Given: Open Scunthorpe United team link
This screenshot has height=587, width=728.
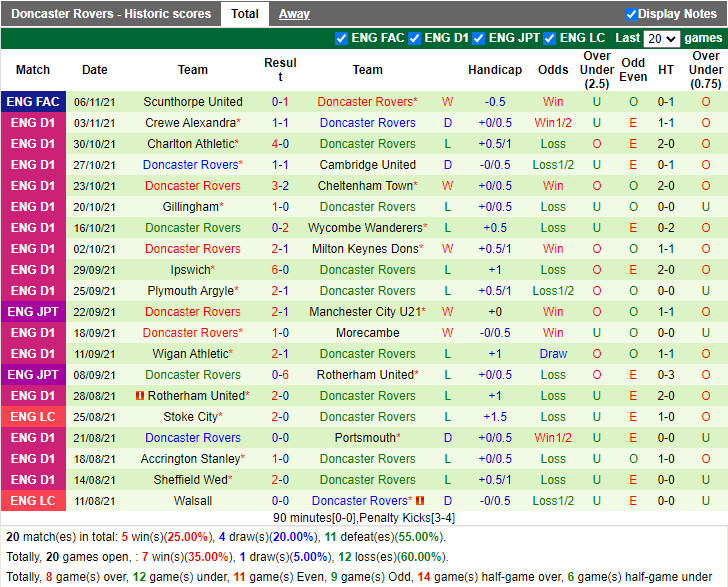Looking at the screenshot, I should click(x=193, y=102).
